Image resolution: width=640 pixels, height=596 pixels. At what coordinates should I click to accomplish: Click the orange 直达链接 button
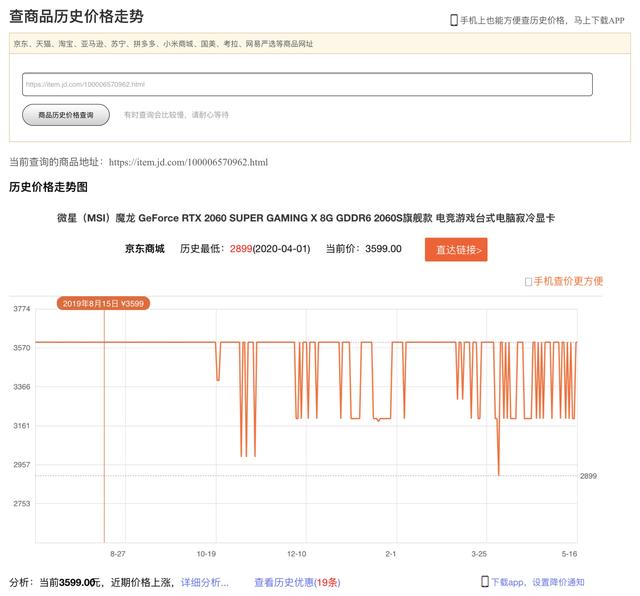pyautogui.click(x=456, y=249)
